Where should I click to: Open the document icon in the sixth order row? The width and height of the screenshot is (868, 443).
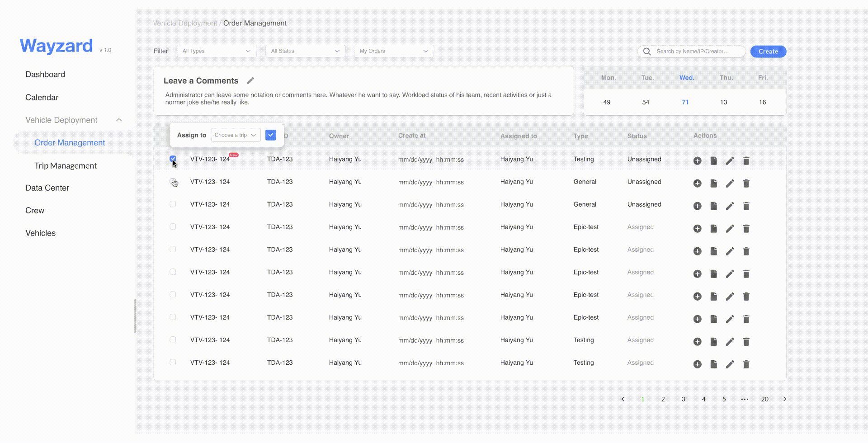[x=713, y=273]
